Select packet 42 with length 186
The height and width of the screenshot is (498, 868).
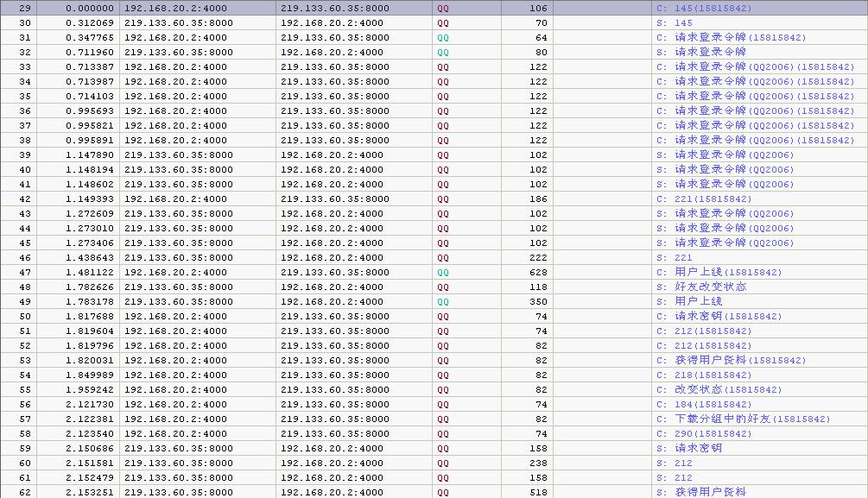click(536, 199)
